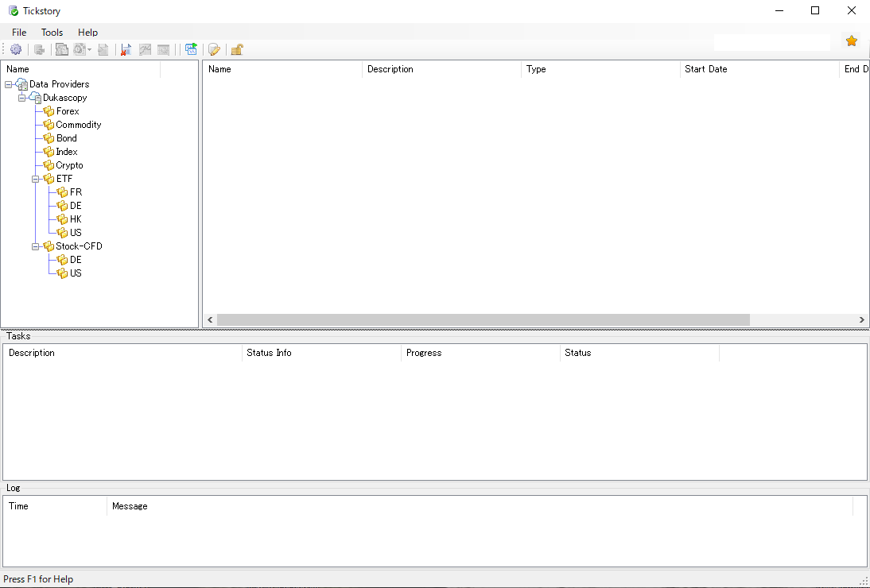Sort by Start Date column header

click(760, 69)
